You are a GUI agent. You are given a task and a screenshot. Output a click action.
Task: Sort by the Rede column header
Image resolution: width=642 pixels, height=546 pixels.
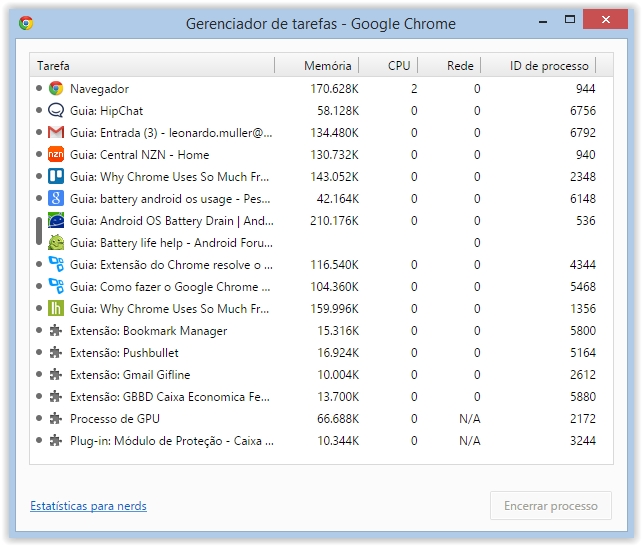click(x=449, y=65)
